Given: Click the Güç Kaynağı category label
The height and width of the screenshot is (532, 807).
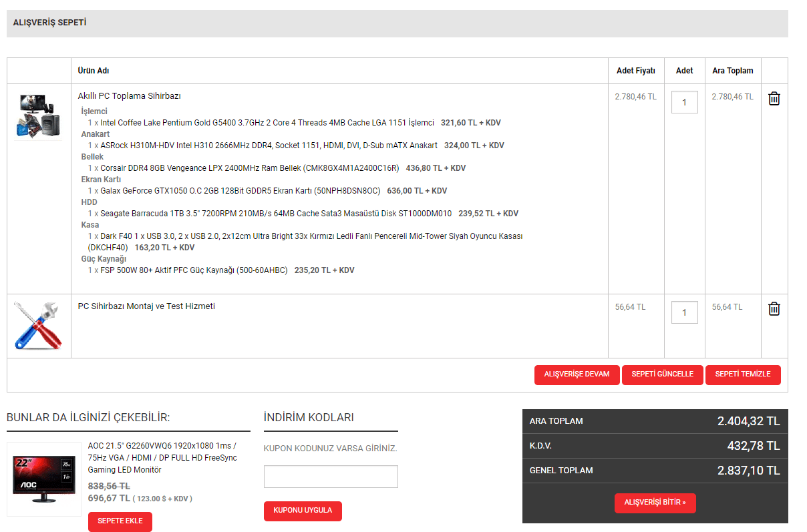Looking at the screenshot, I should [x=104, y=259].
